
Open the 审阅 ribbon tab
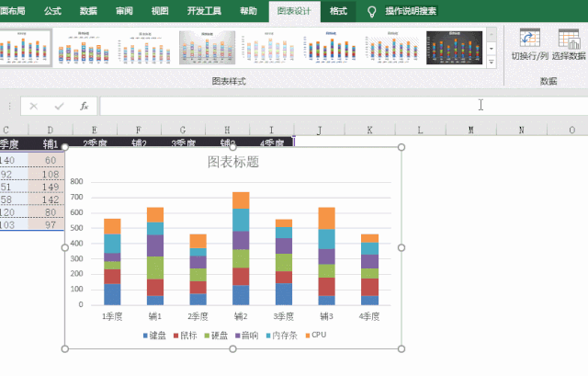pos(124,11)
